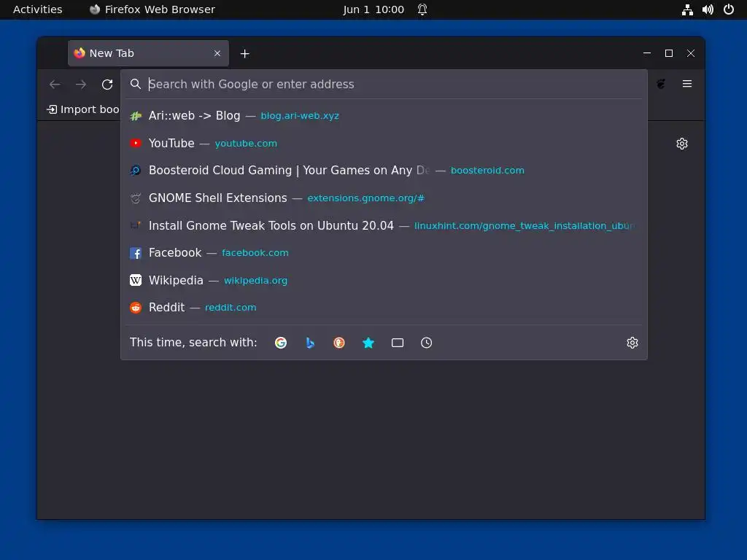This screenshot has width=747, height=560.
Task: Select the New Tab tab
Action: pyautogui.click(x=148, y=53)
